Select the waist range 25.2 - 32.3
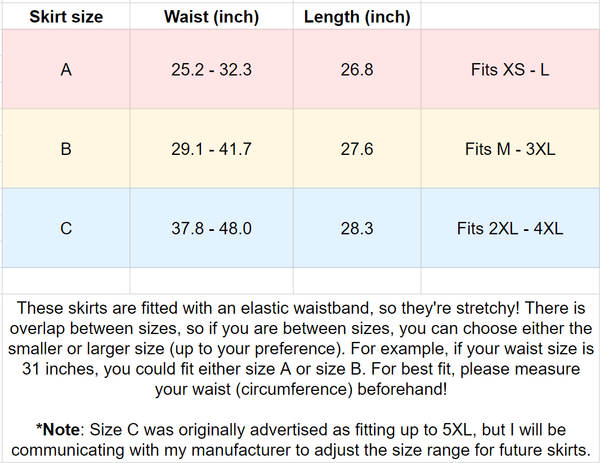Viewport: 600px width, 463px height. point(211,71)
